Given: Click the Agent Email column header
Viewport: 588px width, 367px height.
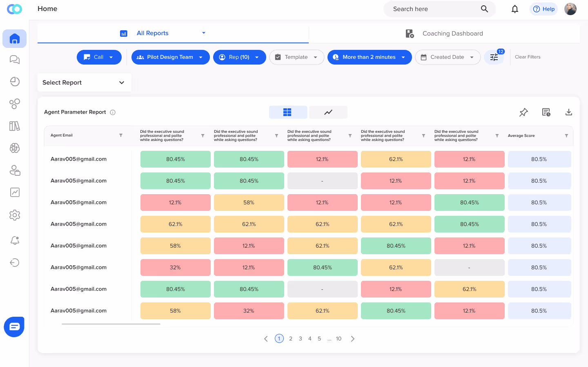Looking at the screenshot, I should point(62,135).
